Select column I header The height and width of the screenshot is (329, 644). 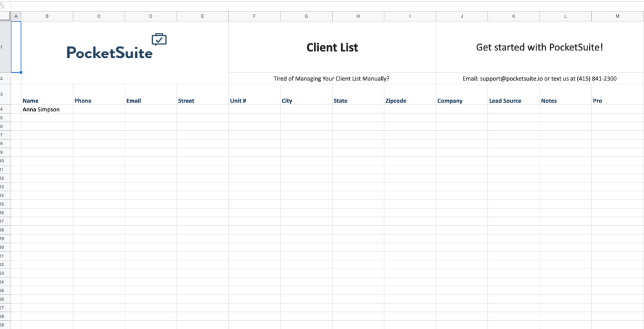pyautogui.click(x=410, y=16)
